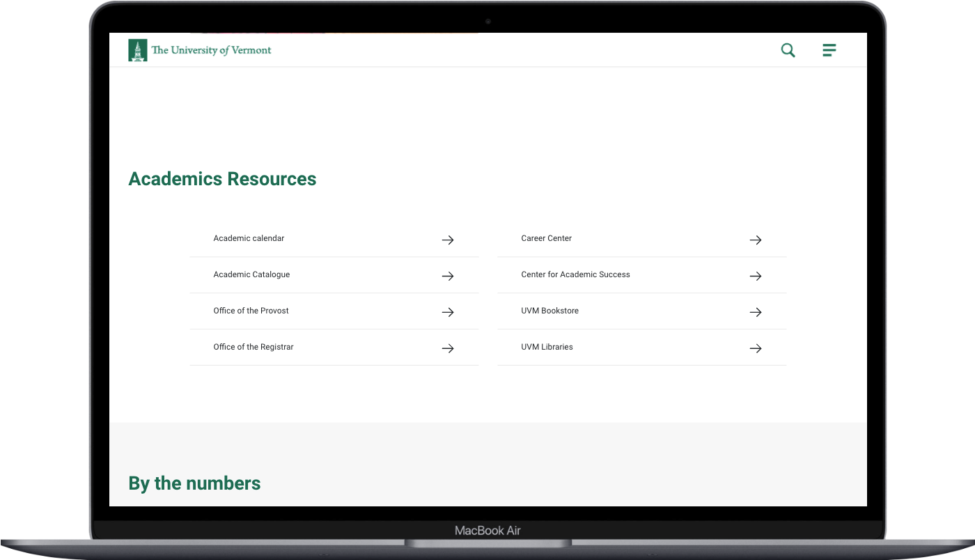Screen dimensions: 975x560
Task: Click the arrow beside Center for Academic Success
Action: click(756, 276)
